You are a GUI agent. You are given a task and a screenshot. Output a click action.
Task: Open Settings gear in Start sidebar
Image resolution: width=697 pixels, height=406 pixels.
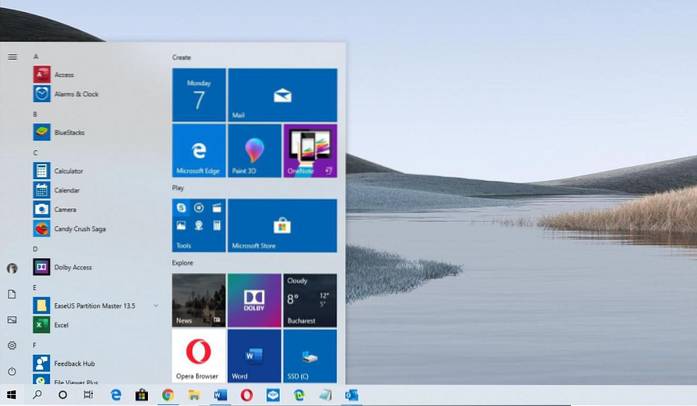coord(12,345)
